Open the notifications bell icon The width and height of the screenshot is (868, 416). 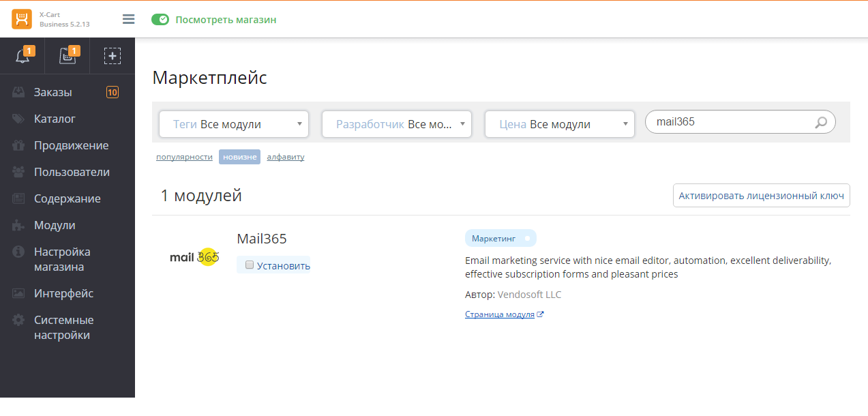[x=23, y=56]
